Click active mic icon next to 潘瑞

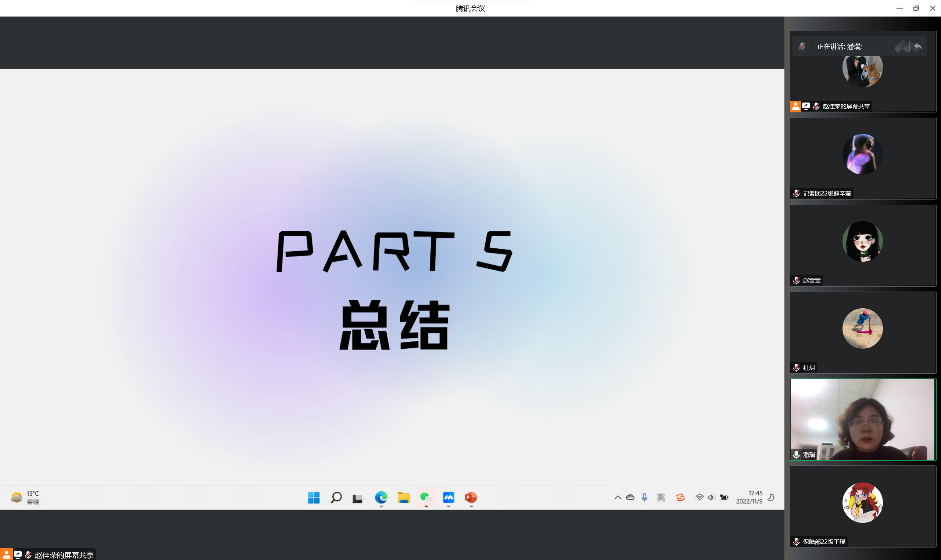pos(797,455)
